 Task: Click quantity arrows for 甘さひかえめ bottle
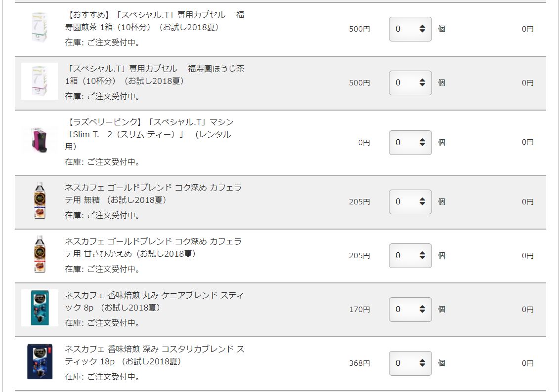[422, 255]
